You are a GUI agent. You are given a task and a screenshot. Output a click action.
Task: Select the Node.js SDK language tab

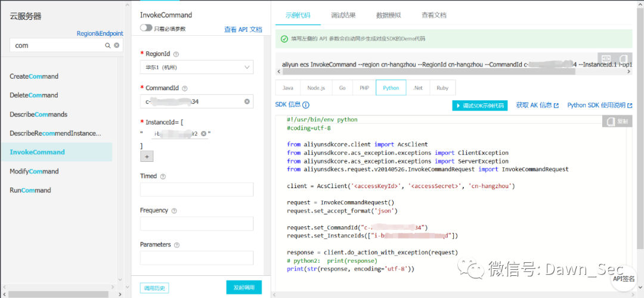pyautogui.click(x=316, y=88)
